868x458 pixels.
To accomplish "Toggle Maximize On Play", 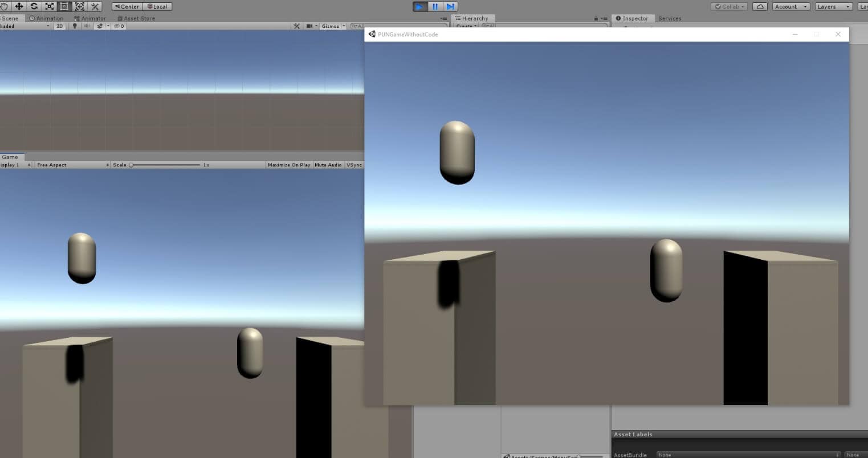I will click(289, 165).
